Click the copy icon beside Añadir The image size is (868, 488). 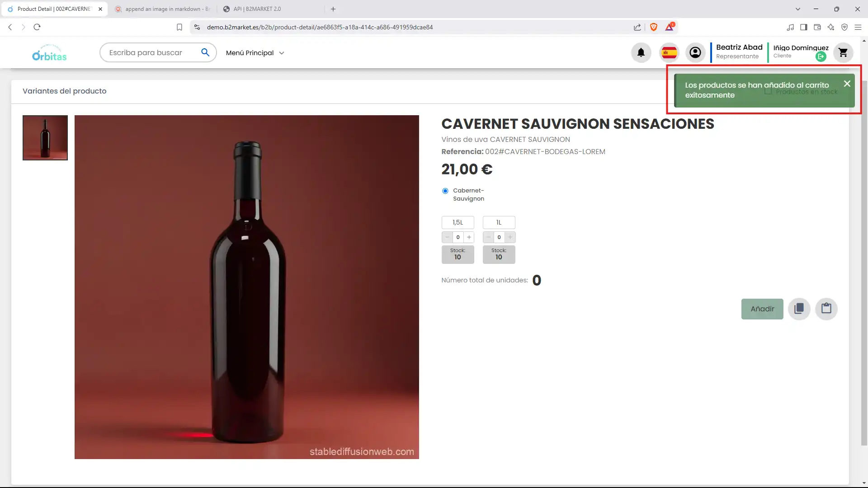point(799,309)
